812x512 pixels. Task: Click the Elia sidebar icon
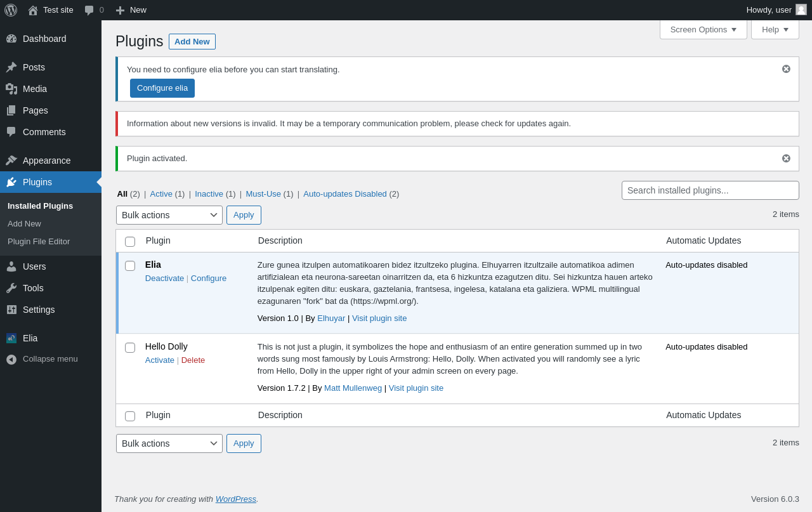click(x=11, y=338)
